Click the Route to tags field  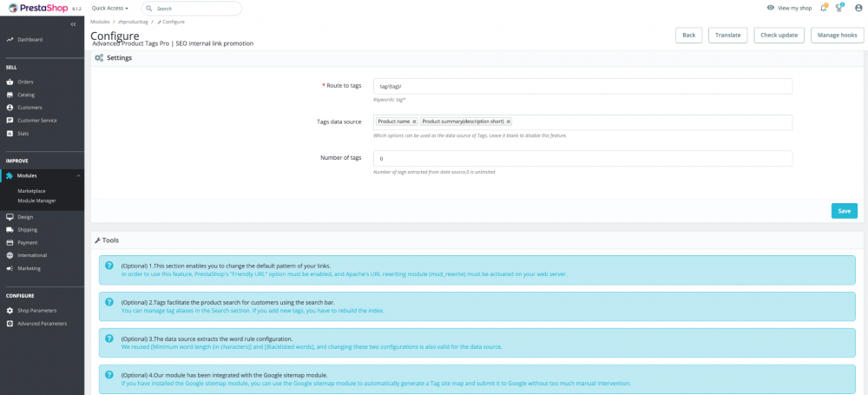pos(583,87)
